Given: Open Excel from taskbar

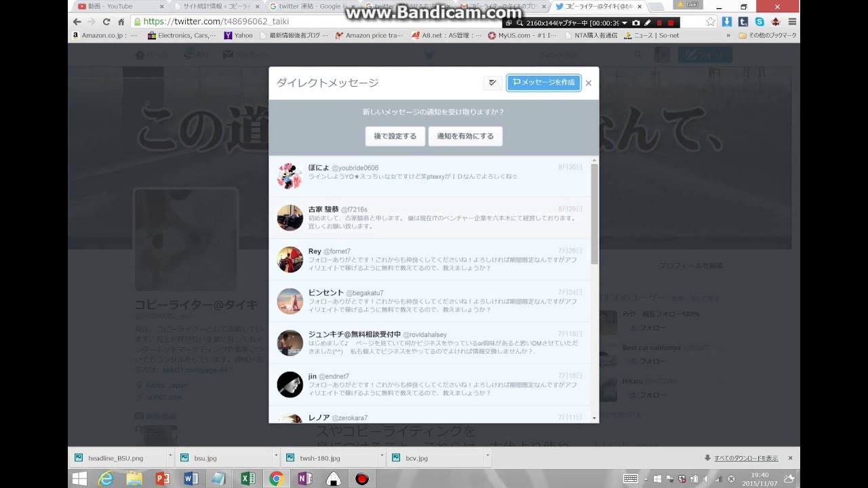Looking at the screenshot, I should tap(248, 479).
